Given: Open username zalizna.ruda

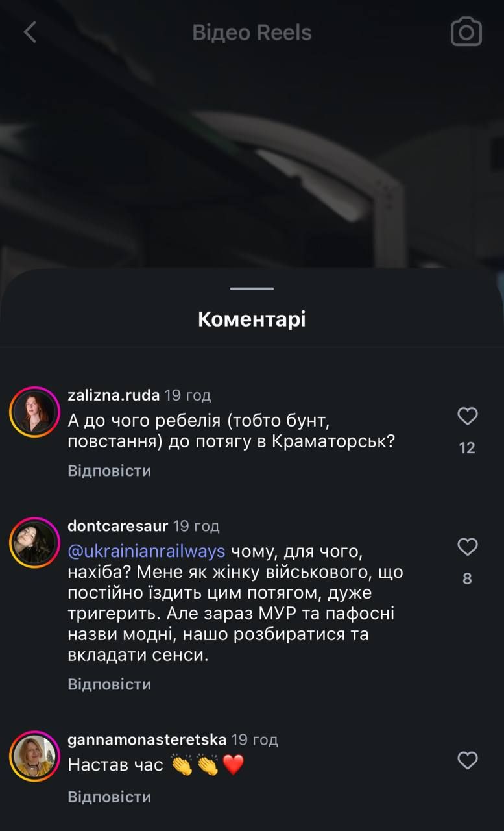Looking at the screenshot, I should point(114,395).
